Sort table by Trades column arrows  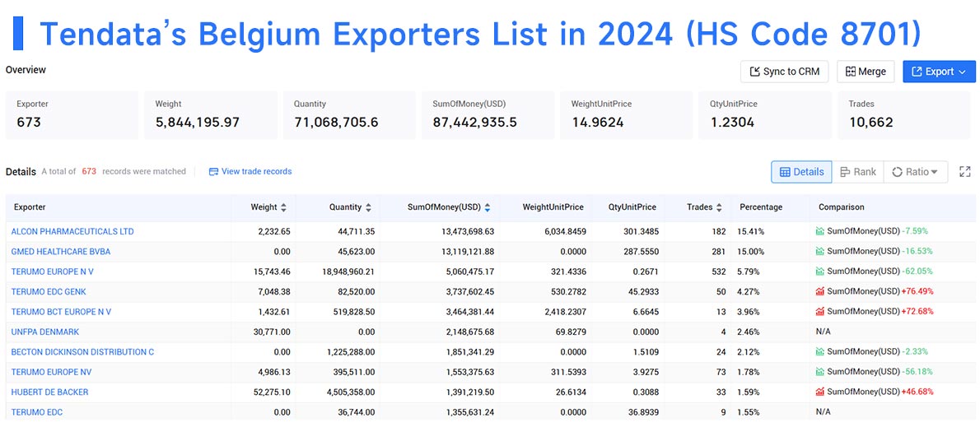click(720, 207)
